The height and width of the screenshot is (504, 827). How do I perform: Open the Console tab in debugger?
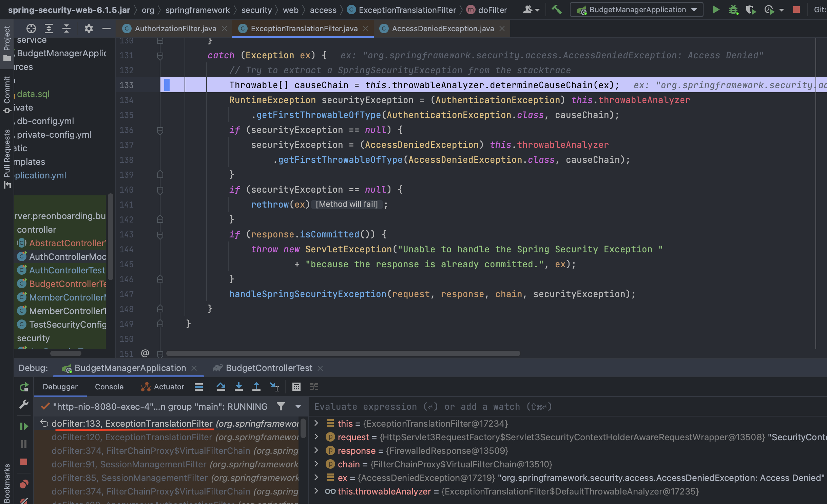click(x=109, y=387)
